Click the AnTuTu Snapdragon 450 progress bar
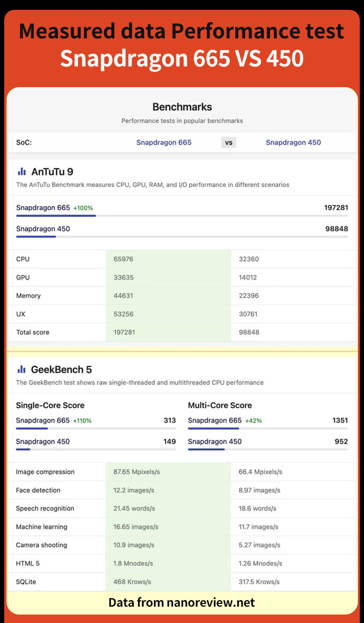Viewport: 364px width, 623px height. (182, 237)
